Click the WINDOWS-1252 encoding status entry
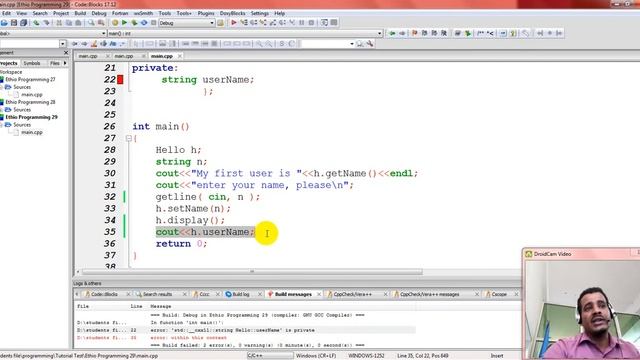 (366, 356)
